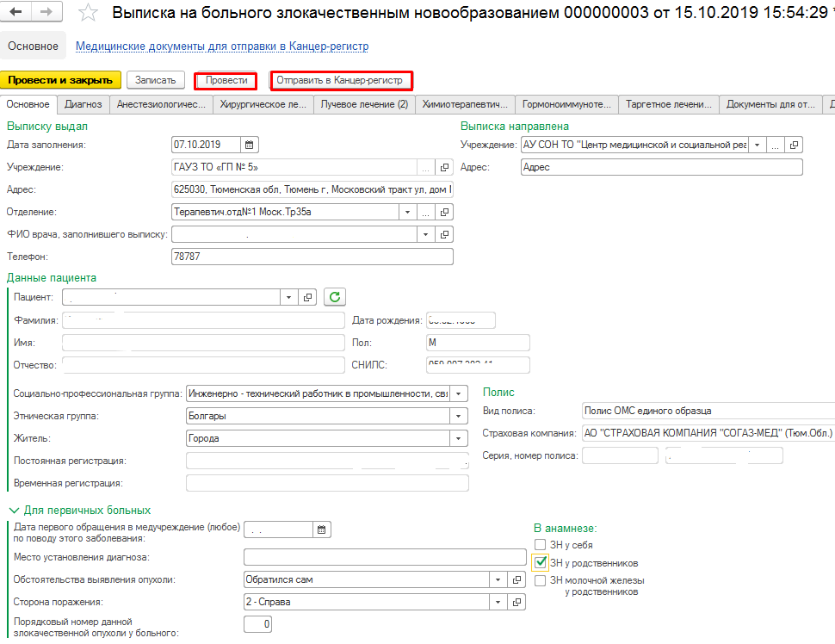Refresh patient data with green arrow icon
Screen dimensions: 835x644
pyautogui.click(x=335, y=297)
